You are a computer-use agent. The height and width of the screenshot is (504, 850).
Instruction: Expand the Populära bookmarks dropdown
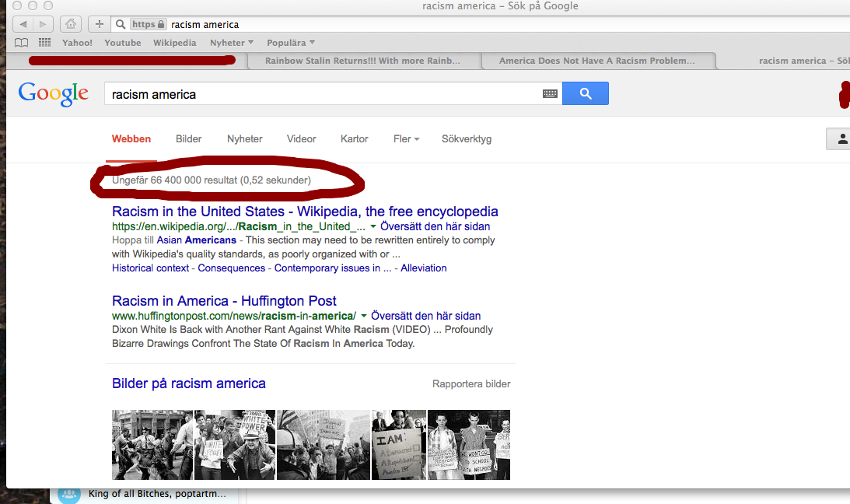pyautogui.click(x=291, y=43)
